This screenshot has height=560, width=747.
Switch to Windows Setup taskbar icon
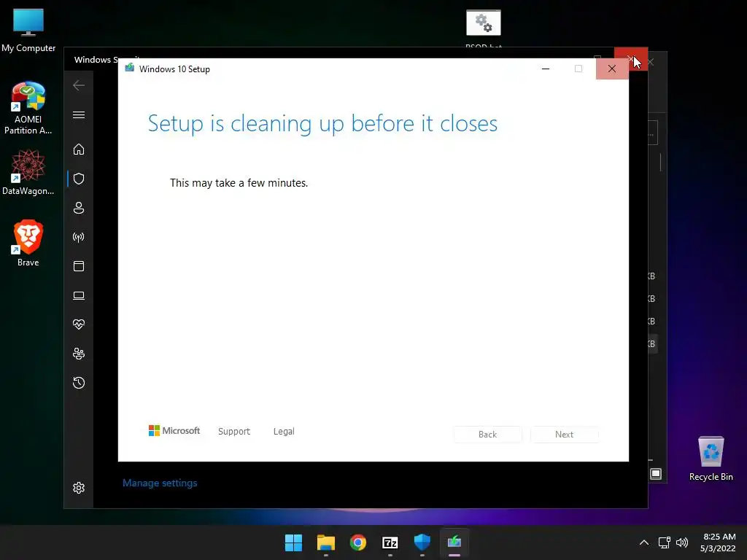[454, 542]
